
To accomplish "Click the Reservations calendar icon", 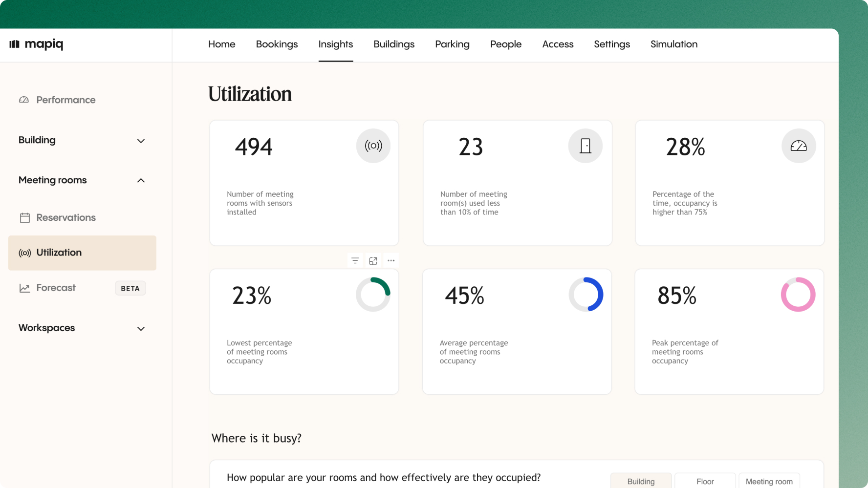I will coord(24,218).
